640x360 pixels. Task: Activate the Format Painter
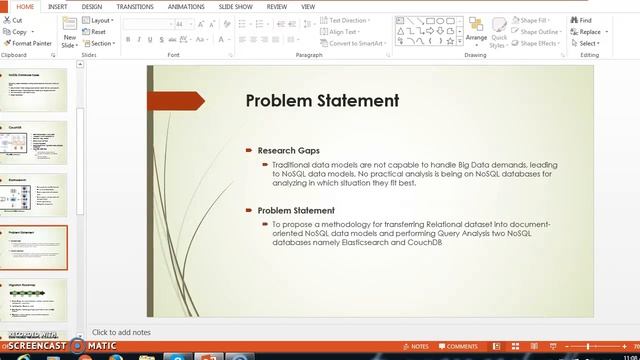coord(28,43)
